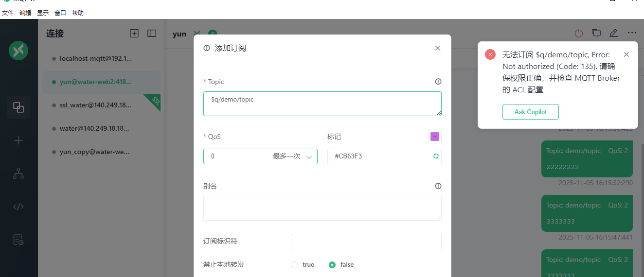Expand the chevron next to yun title

point(197,34)
